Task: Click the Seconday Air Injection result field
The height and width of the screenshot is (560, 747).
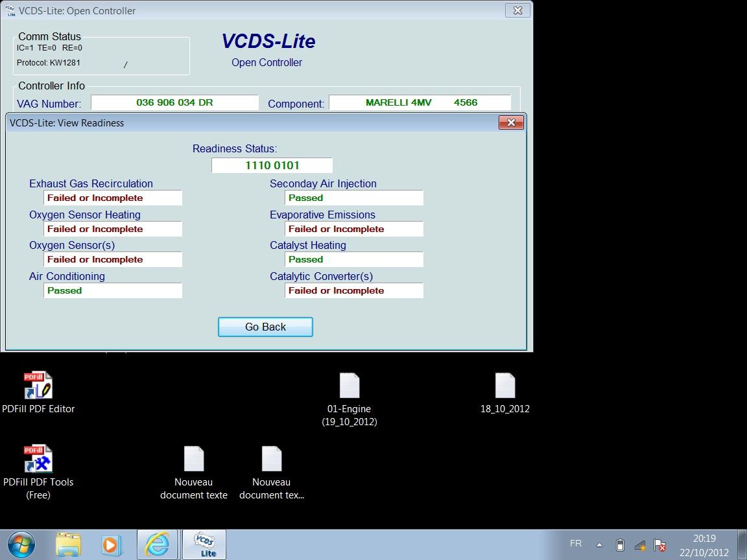Action: pos(354,198)
